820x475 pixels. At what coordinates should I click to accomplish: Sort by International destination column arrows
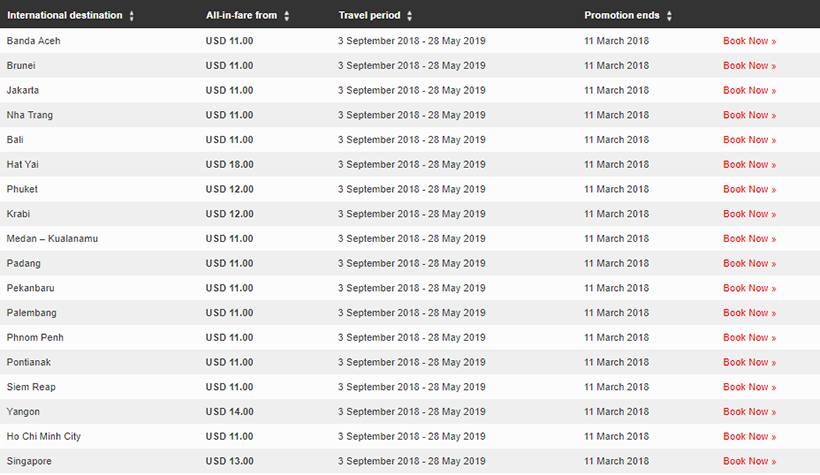click(x=132, y=16)
